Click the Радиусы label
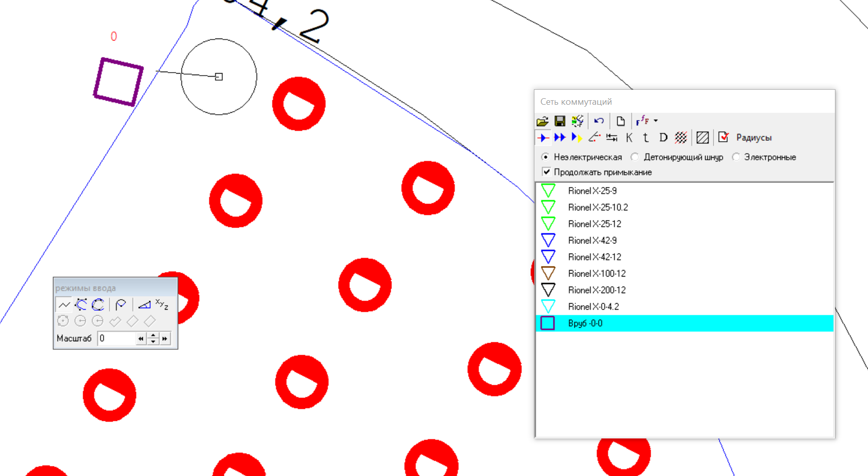Image resolution: width=868 pixels, height=476 pixels. click(754, 138)
